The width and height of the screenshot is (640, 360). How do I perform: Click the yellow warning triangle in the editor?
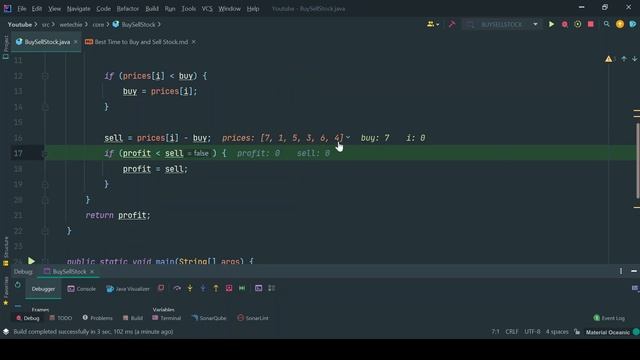pos(609,59)
